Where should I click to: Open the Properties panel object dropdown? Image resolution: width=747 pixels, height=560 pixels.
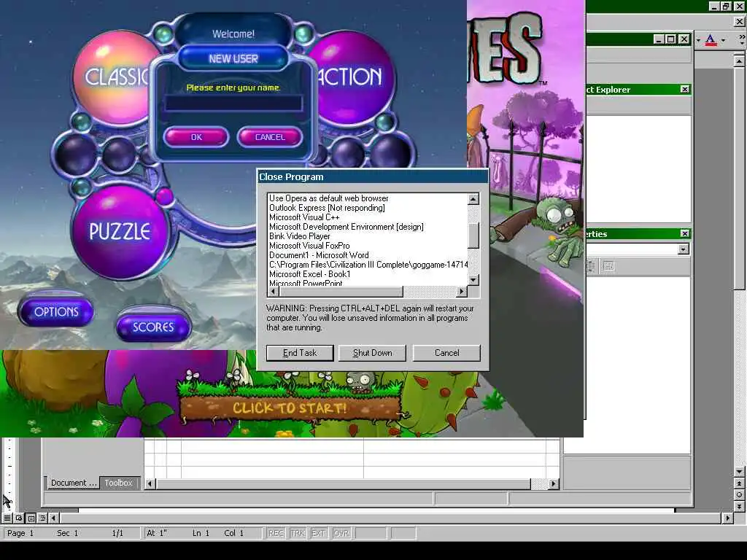tap(684, 249)
